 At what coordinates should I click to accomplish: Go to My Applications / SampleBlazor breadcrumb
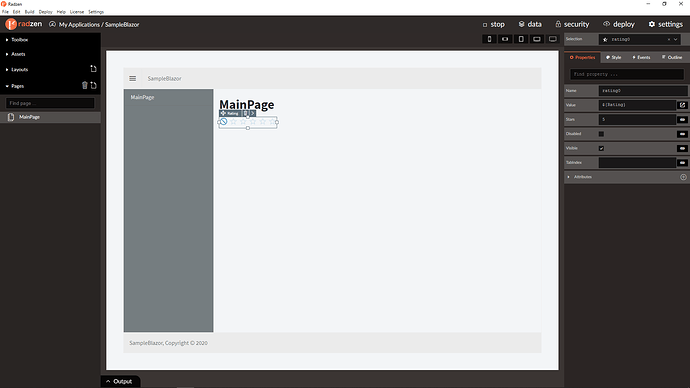click(99, 25)
